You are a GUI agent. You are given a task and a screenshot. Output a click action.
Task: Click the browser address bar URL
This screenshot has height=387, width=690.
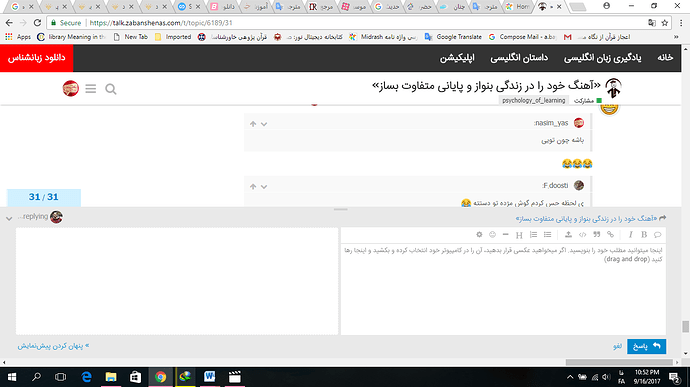(x=161, y=23)
